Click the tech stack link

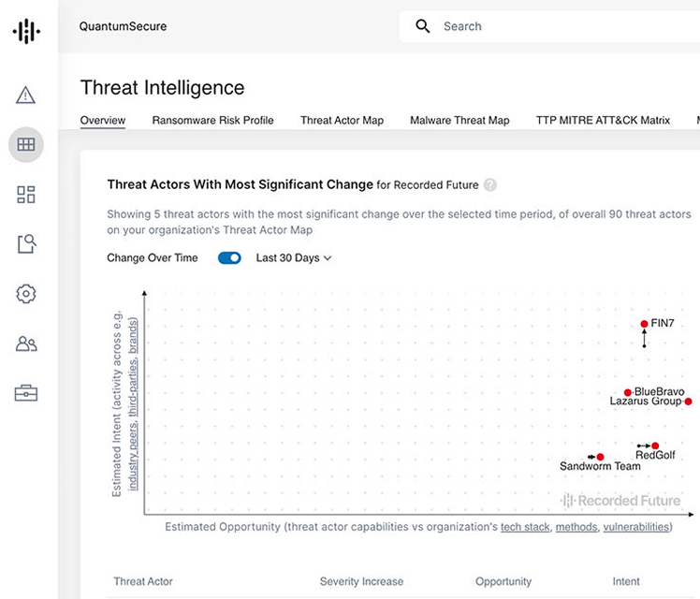coord(525,527)
